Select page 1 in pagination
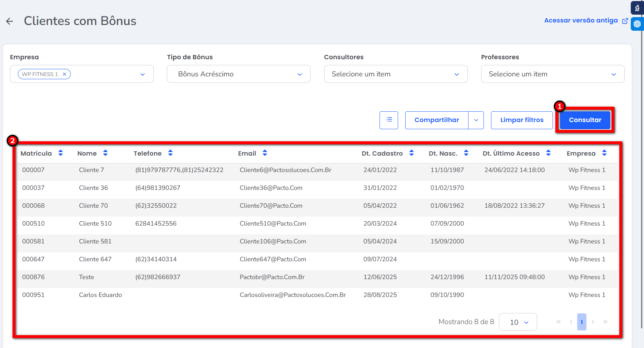Screen dimensions: 644x348 [581, 322]
